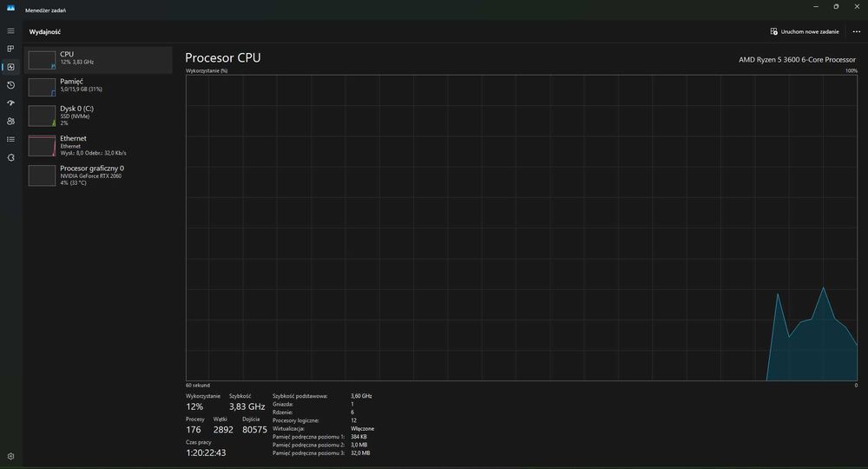Select the Performance page icon in sidebar

[x=10, y=67]
